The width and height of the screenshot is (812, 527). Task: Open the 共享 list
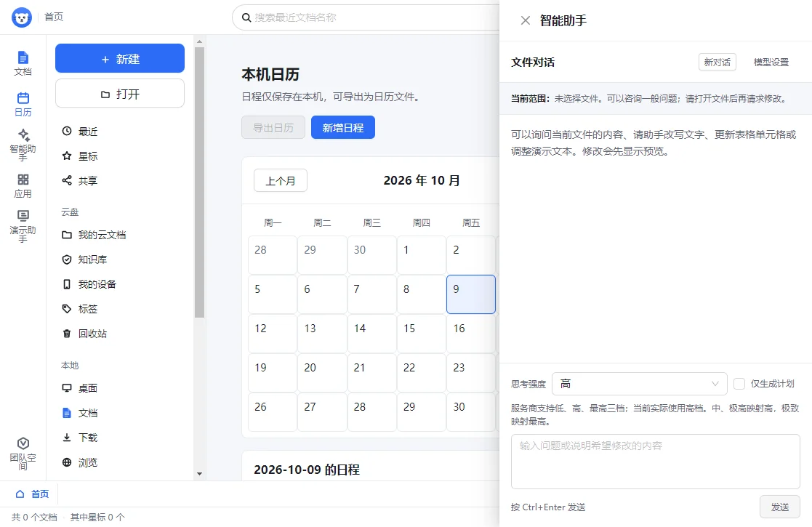coord(120,181)
